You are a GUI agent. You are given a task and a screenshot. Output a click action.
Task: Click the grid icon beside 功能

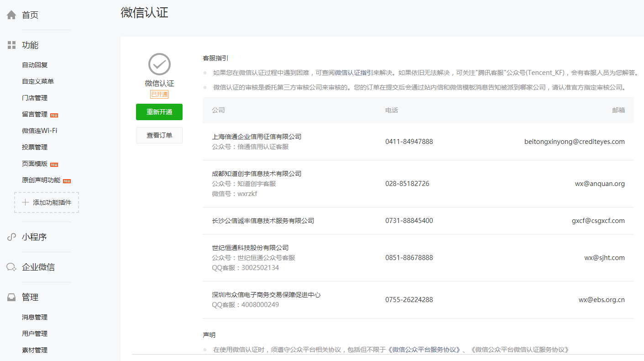(x=11, y=45)
